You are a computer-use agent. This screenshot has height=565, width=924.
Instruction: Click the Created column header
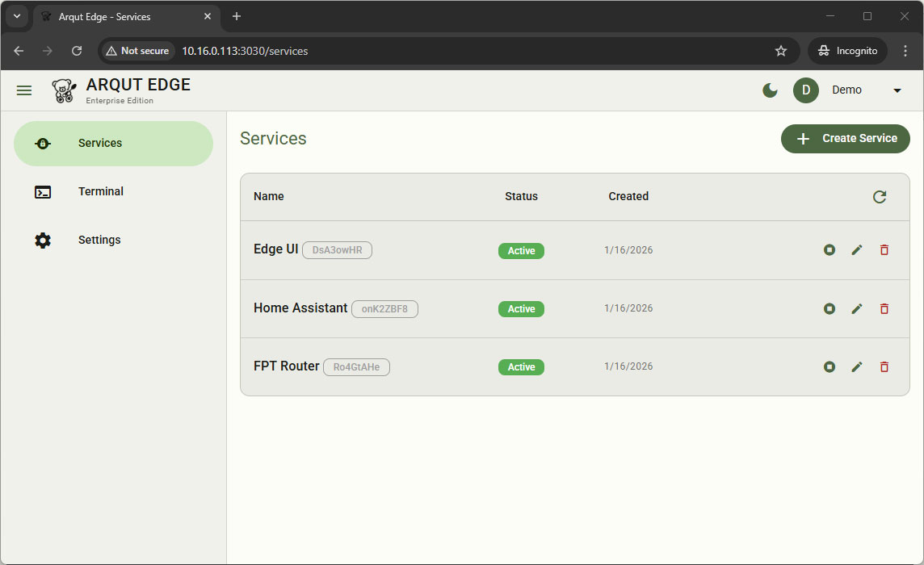(628, 196)
